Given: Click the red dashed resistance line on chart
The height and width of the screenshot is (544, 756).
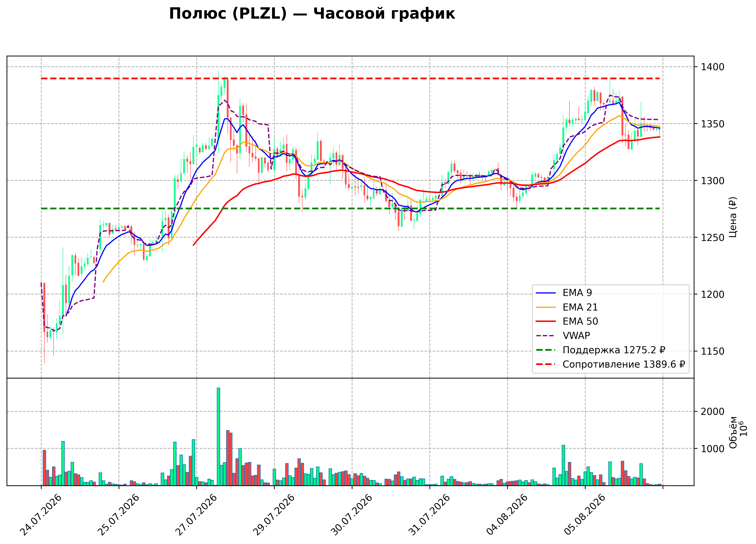Looking at the screenshot, I should [x=350, y=79].
